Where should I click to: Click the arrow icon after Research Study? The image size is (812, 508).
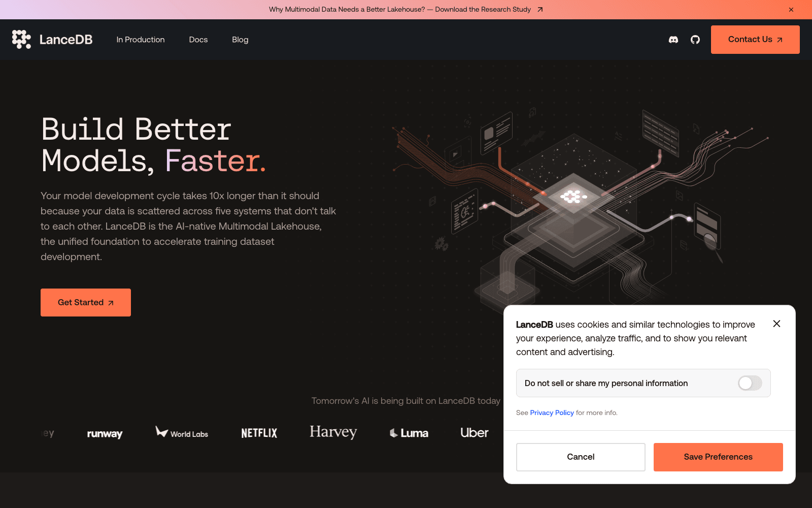pyautogui.click(x=540, y=10)
